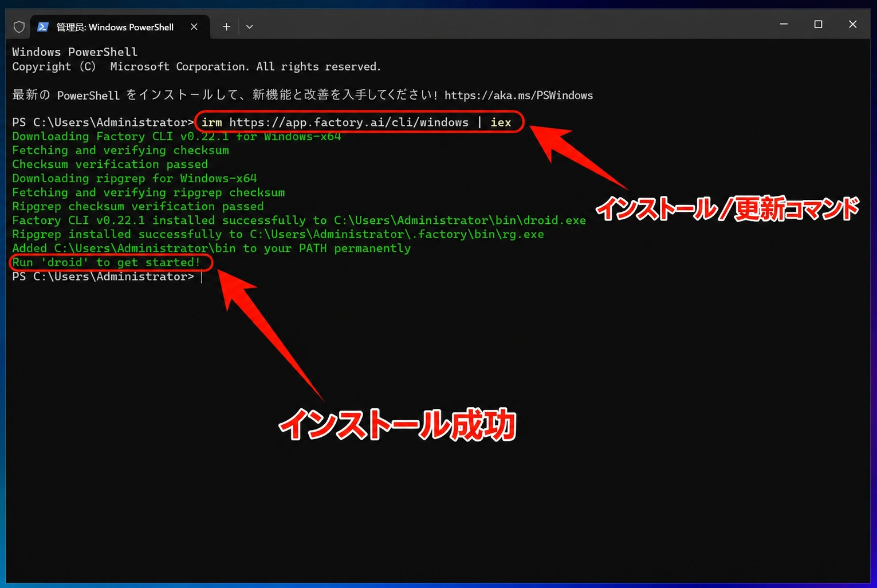Click the irm https://app.factory.ai/cli/windows command text
Viewport: 877px width, 588px height.
356,122
